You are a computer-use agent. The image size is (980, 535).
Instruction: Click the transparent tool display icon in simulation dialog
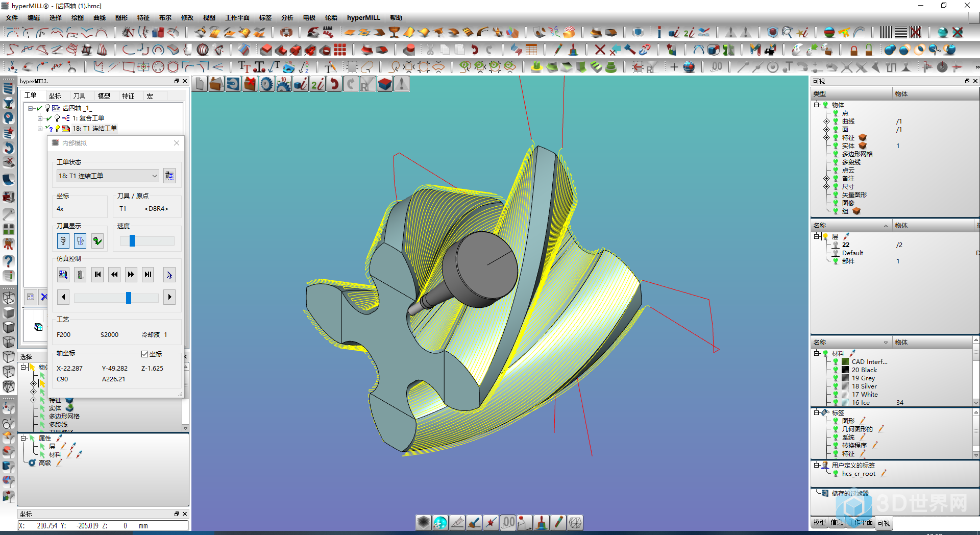tap(80, 241)
